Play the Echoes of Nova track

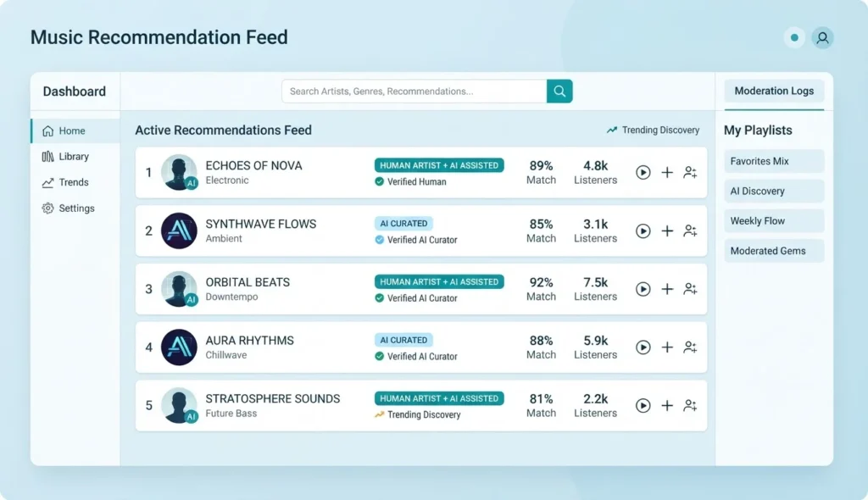[x=643, y=172]
